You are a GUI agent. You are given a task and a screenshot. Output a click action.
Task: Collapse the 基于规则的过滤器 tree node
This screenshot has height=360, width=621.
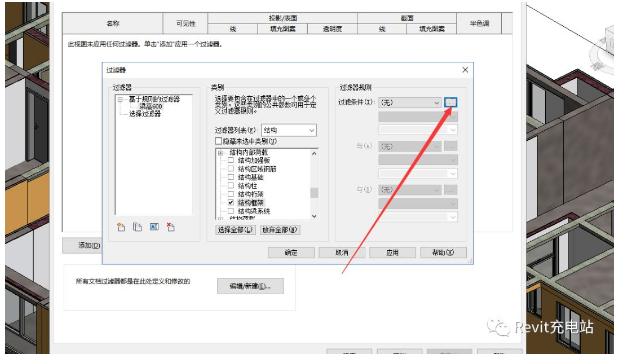point(120,99)
